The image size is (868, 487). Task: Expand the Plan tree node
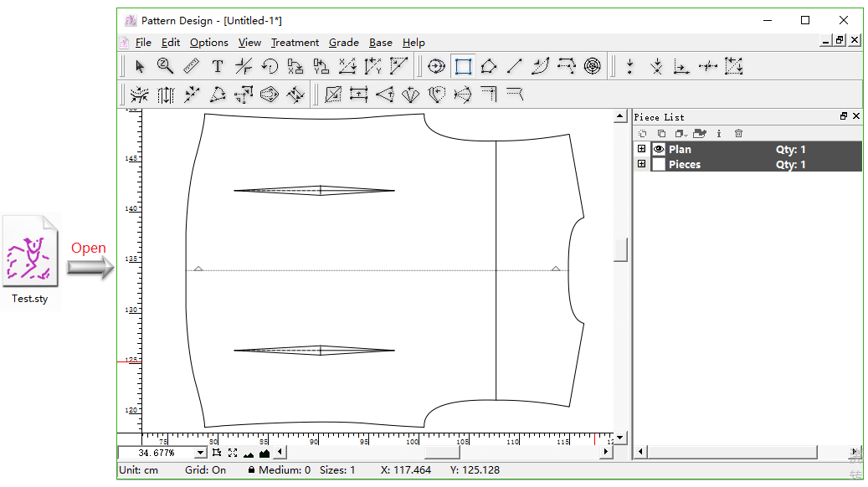(x=642, y=150)
